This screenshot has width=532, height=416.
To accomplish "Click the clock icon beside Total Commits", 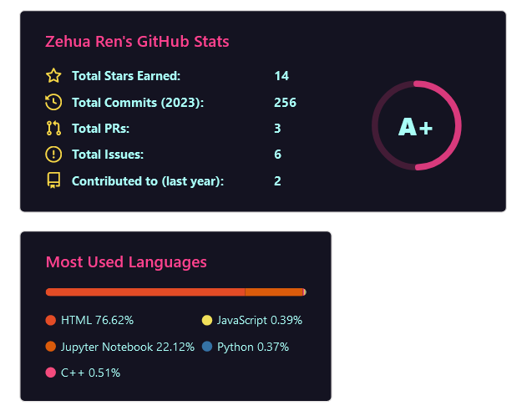I will tap(53, 102).
